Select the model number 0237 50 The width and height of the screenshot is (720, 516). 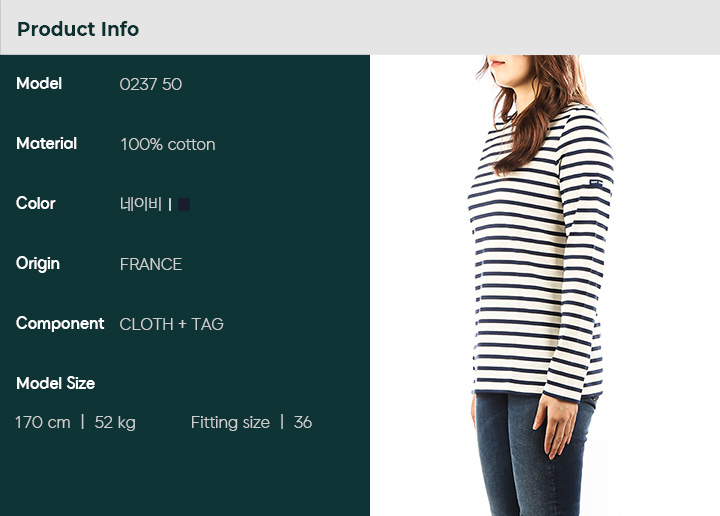tap(151, 84)
